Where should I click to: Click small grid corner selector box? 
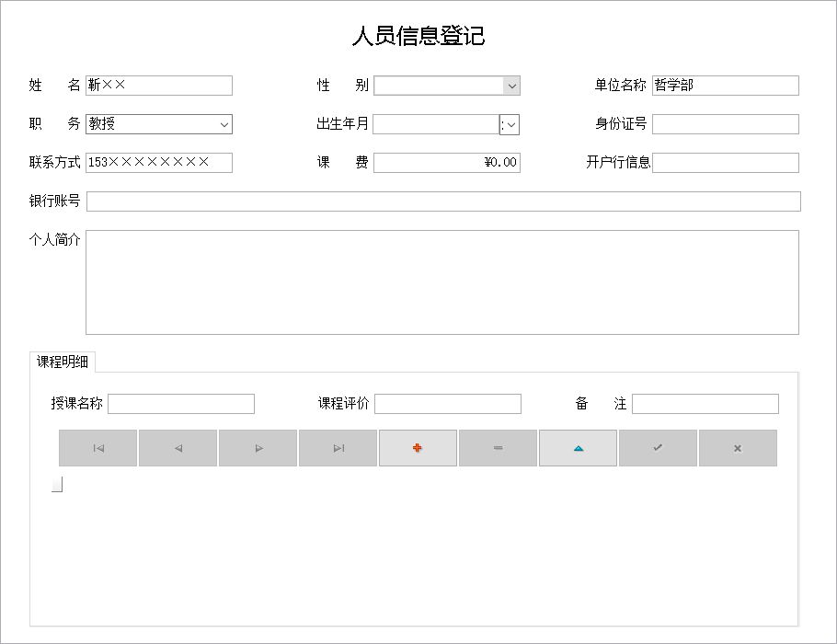(57, 484)
